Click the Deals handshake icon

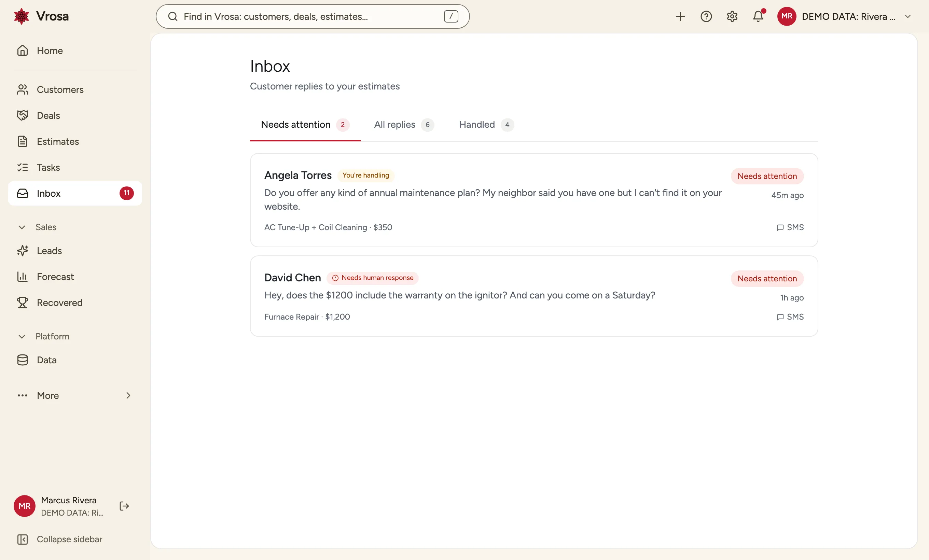(23, 115)
